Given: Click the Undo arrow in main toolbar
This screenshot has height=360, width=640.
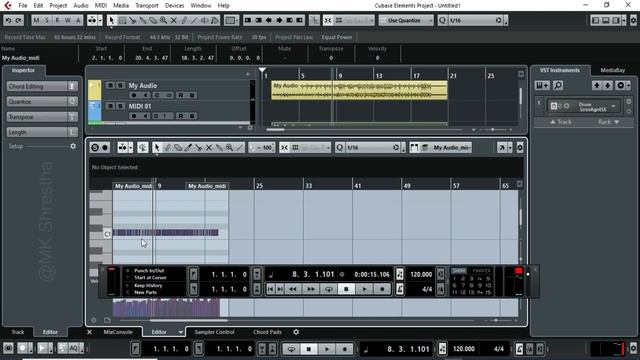Looking at the screenshot, I should click(8, 20).
